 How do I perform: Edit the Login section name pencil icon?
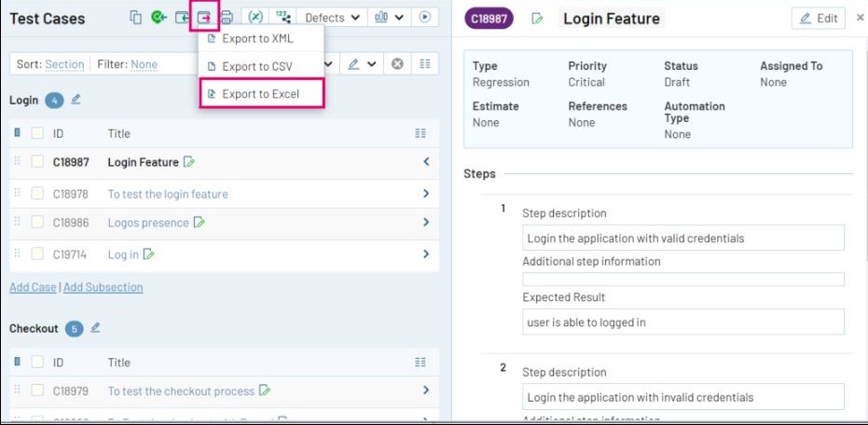76,100
